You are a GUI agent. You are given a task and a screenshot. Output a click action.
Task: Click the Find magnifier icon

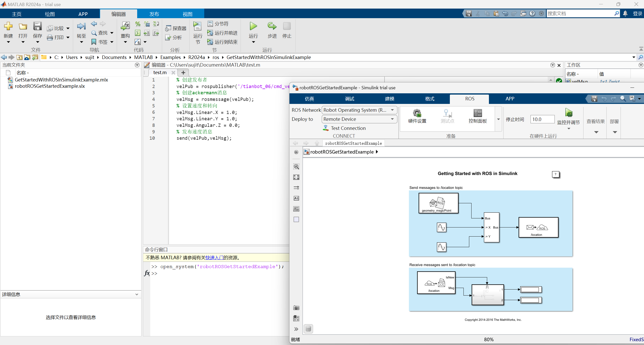coord(94,33)
